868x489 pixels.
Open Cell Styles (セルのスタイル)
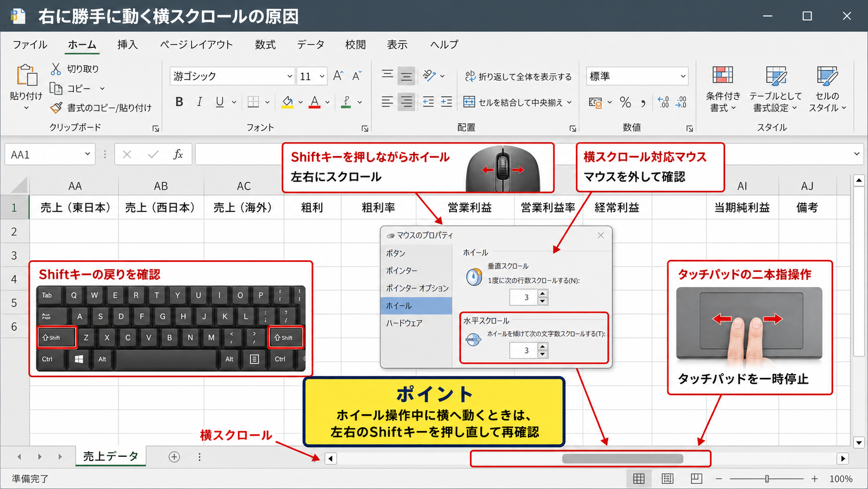tap(827, 89)
